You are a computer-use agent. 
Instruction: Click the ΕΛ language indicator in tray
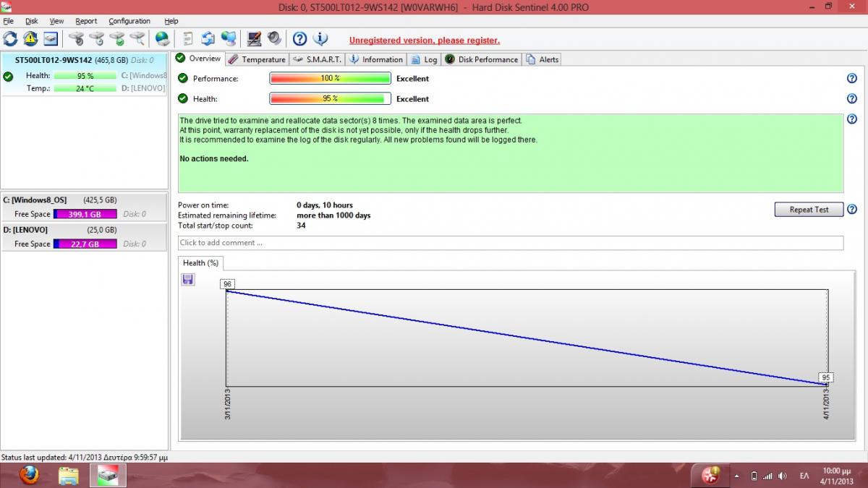804,476
